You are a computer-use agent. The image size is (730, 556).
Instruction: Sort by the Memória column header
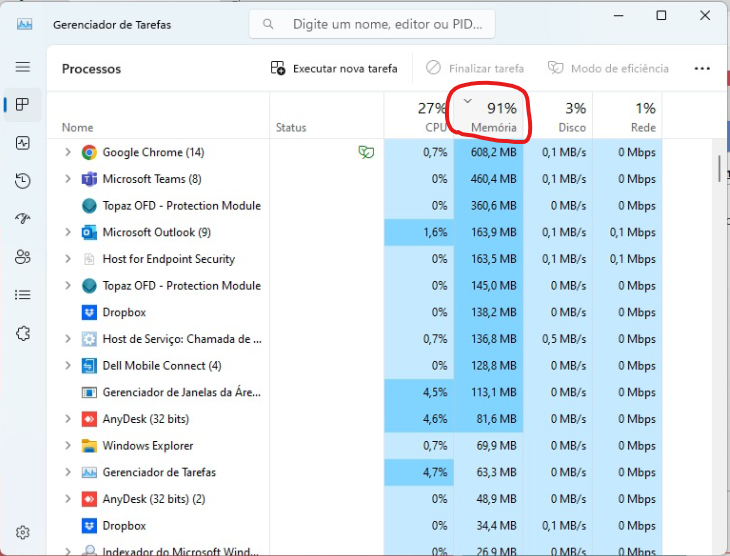point(488,115)
